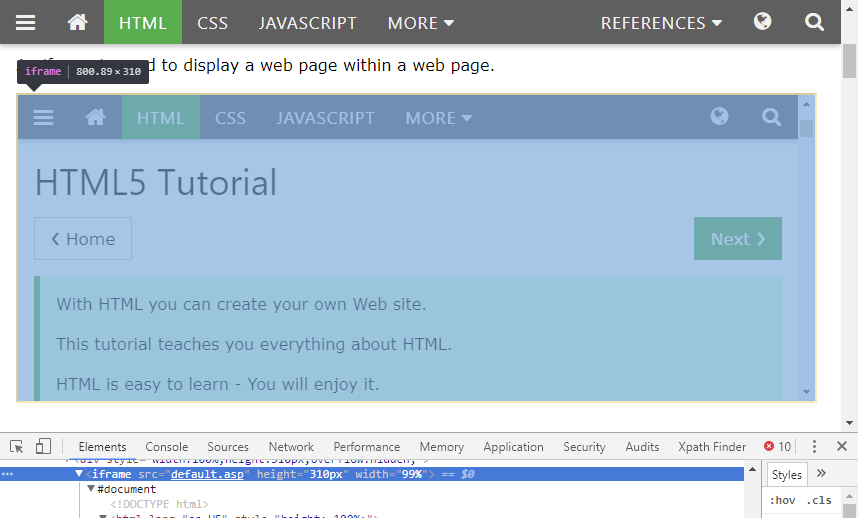Click the iframe width value 99%

[x=412, y=474]
